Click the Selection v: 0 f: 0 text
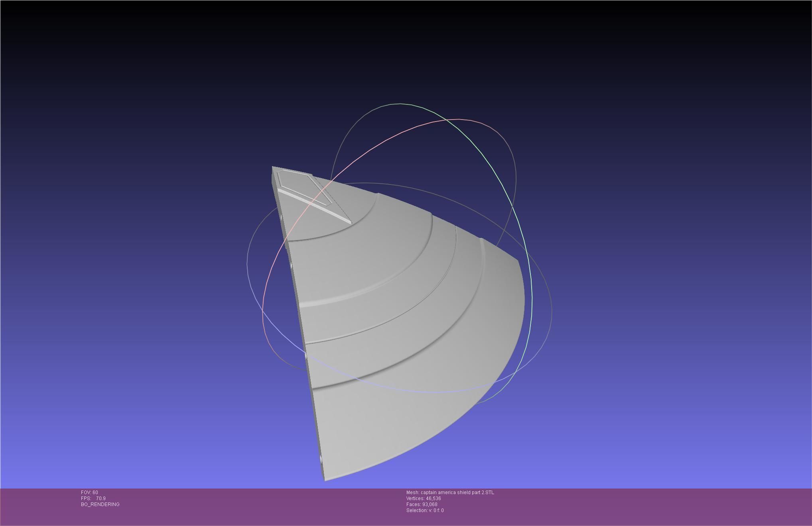Screen dimensions: 812x526 (425, 510)
